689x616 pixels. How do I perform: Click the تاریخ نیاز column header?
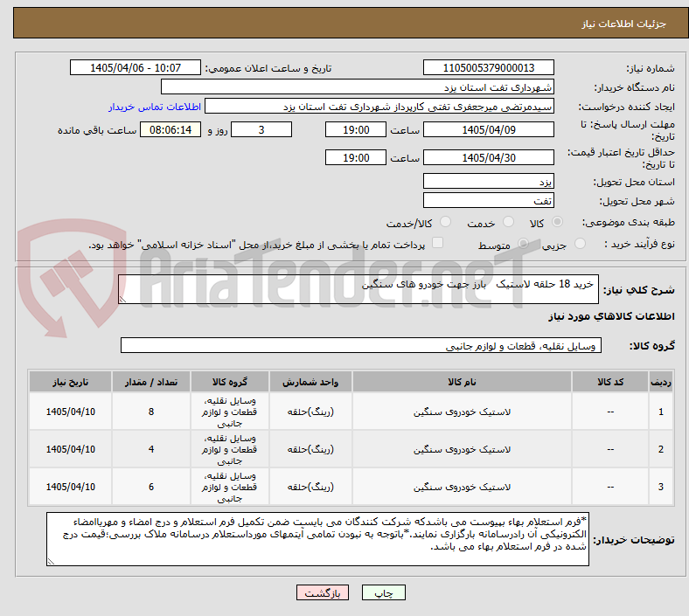pos(70,382)
